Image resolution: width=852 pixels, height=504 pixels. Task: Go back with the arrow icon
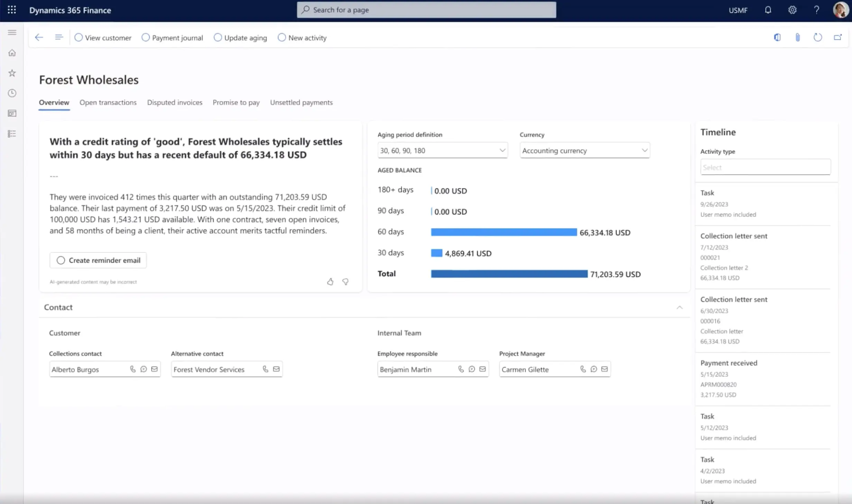(39, 37)
